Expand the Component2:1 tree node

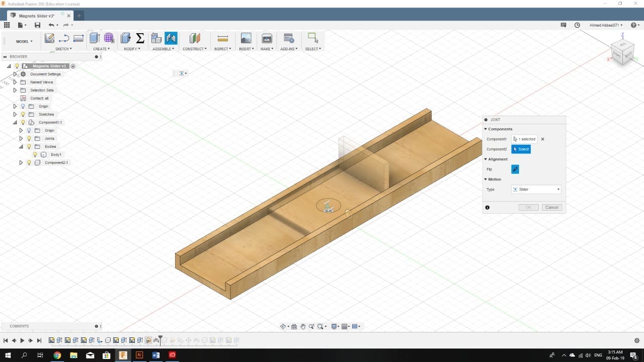(21, 163)
